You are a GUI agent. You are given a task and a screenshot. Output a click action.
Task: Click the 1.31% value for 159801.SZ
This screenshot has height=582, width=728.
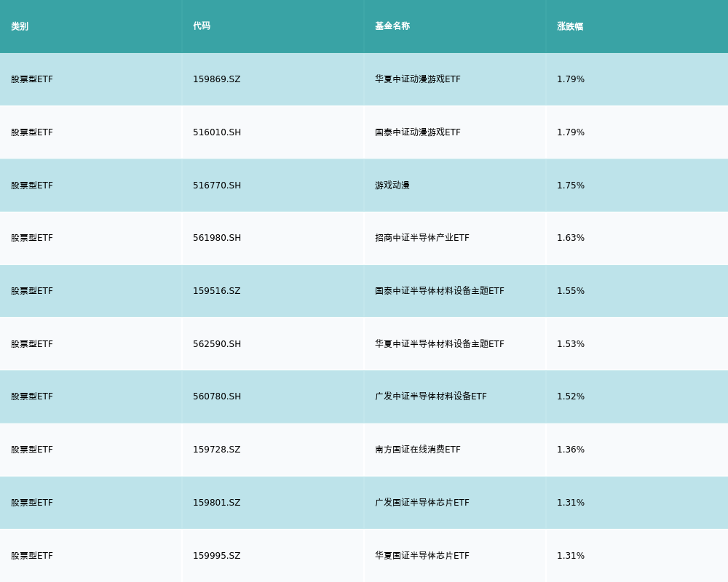click(571, 503)
